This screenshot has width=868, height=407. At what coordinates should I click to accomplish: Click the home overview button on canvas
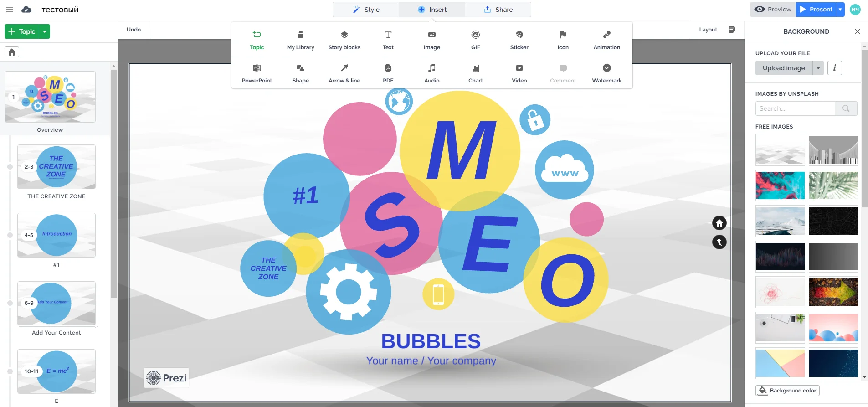click(x=719, y=223)
